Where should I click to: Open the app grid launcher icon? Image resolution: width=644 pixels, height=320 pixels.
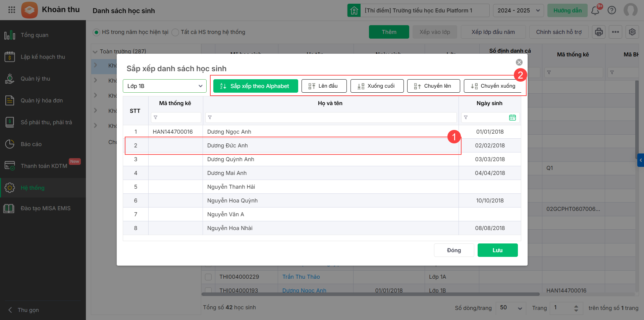click(x=12, y=10)
